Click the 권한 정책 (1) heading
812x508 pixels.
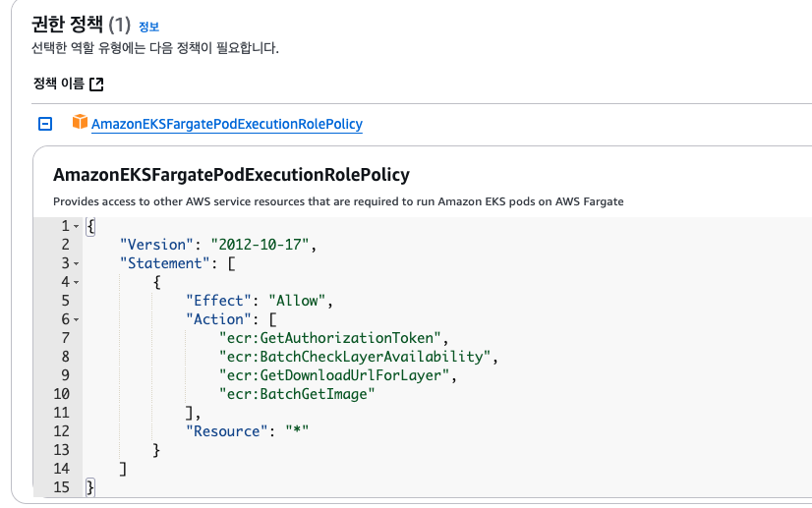click(x=82, y=25)
